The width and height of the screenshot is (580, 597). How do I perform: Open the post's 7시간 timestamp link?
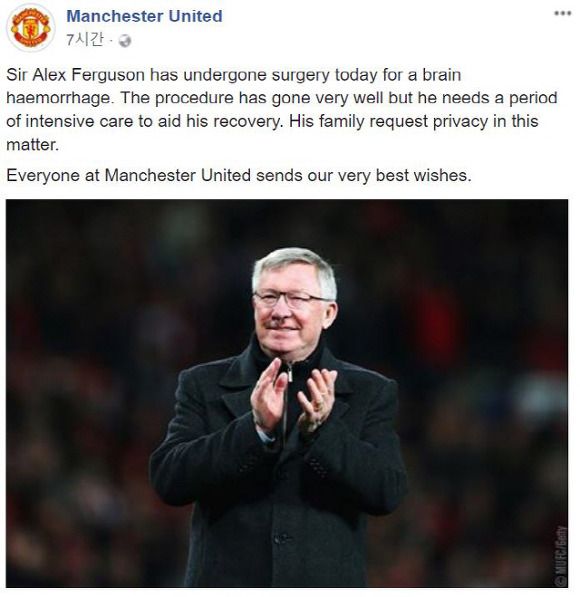85,39
